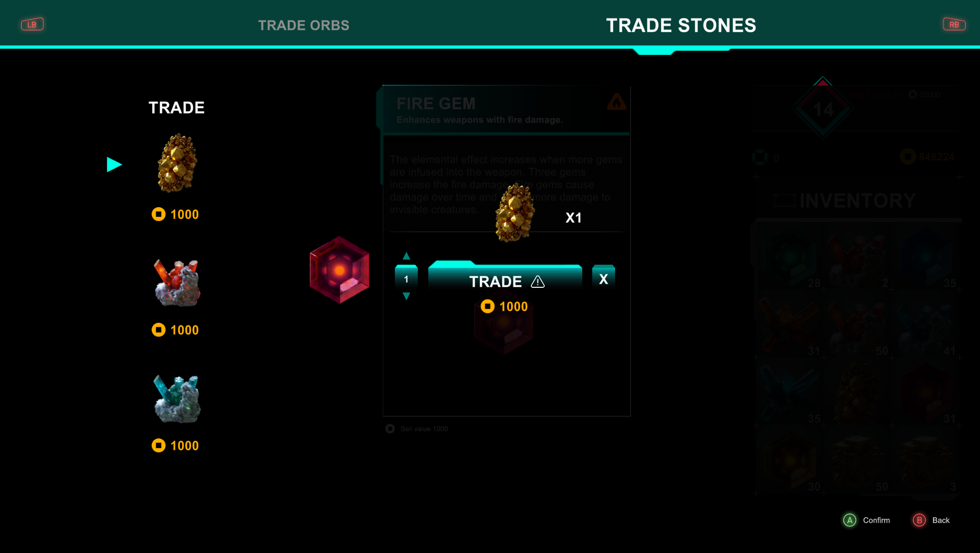Click the TRADE button with warning sign

pyautogui.click(x=505, y=279)
